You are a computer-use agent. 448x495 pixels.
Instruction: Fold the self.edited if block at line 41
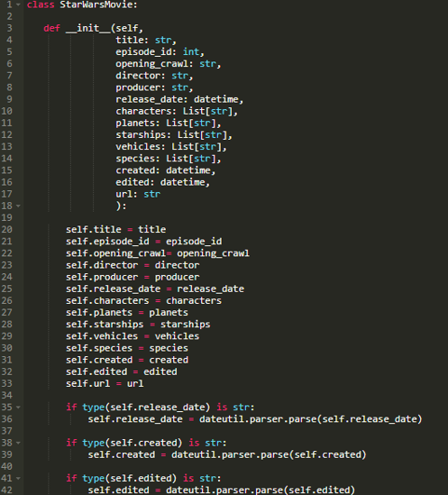pos(18,478)
